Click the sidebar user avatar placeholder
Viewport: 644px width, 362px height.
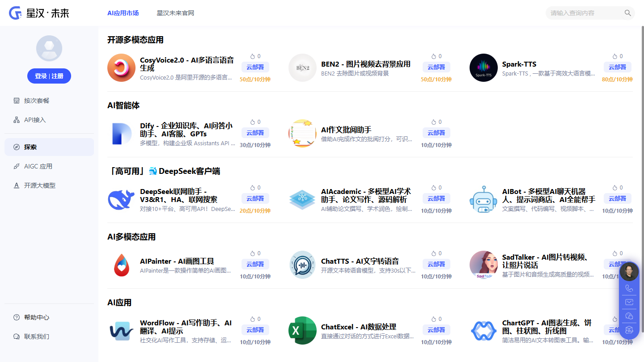click(x=49, y=48)
